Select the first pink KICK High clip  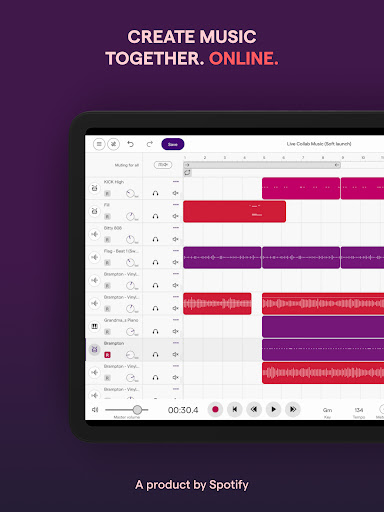[x=301, y=188]
